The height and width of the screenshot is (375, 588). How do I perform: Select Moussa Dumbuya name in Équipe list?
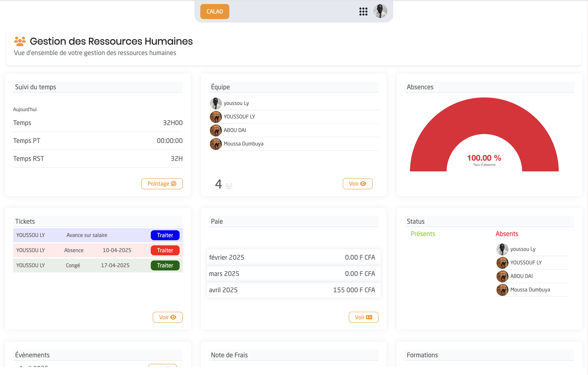click(x=243, y=144)
